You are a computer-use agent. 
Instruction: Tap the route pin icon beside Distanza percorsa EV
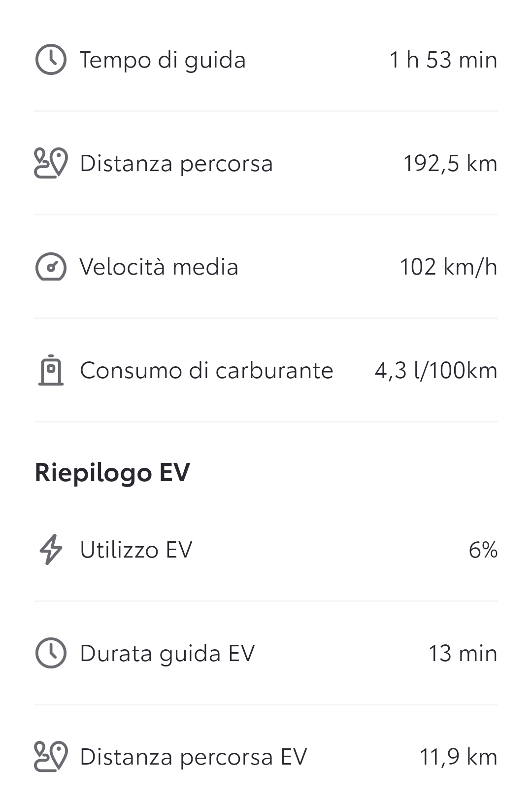coord(51,756)
